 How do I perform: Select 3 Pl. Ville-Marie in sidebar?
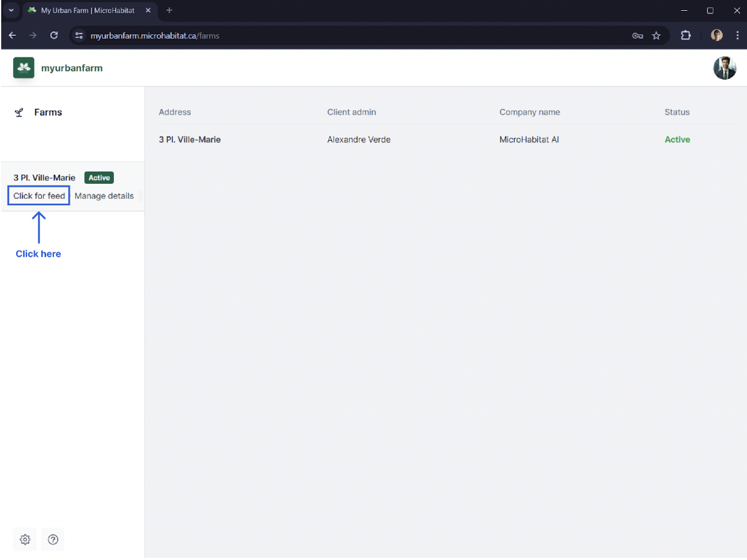44,178
